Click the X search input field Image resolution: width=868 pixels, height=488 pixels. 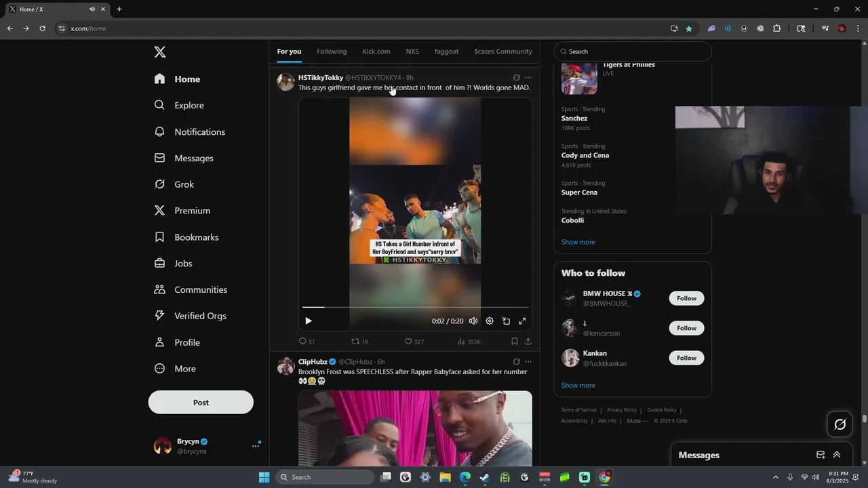pos(633,52)
